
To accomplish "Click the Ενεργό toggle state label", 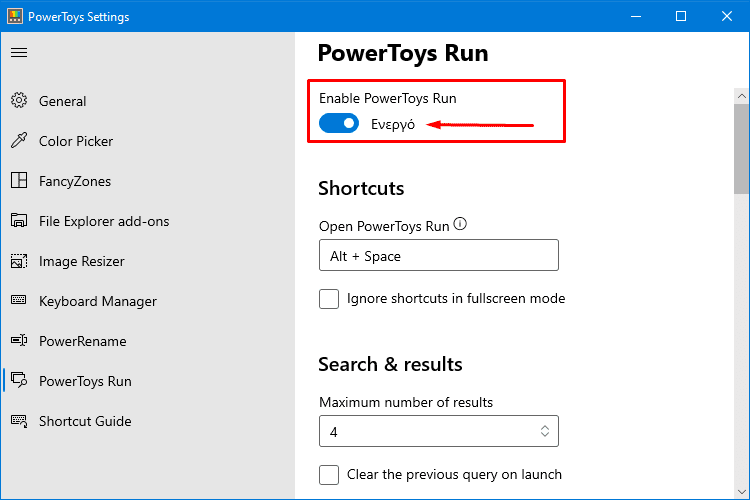I will pos(393,125).
